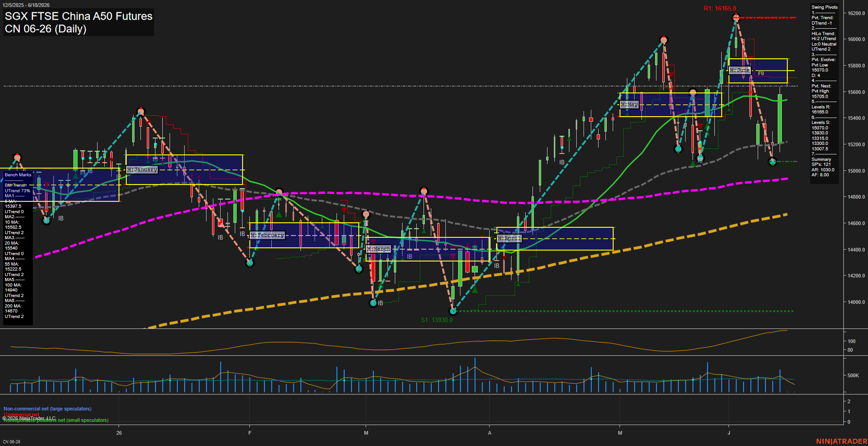Click the 14000.0 price axis label
Viewport: 868px width, 446px height.
pos(856,302)
